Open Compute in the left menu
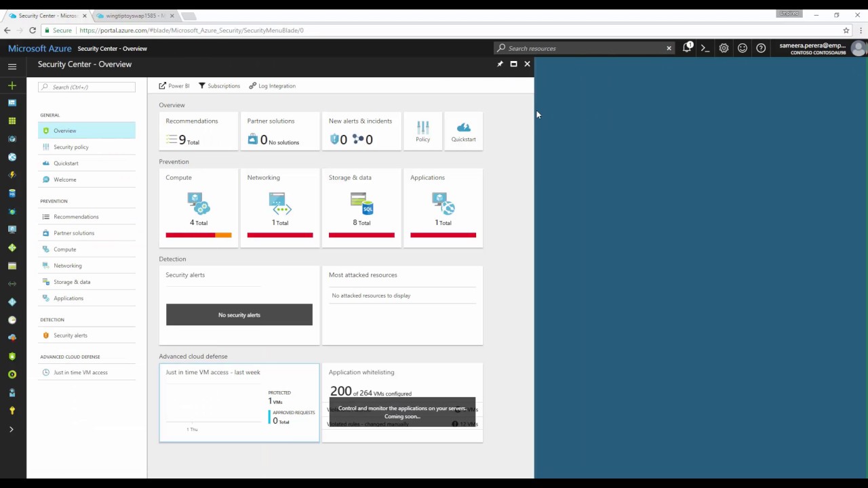Image resolution: width=868 pixels, height=488 pixels. [x=87, y=249]
